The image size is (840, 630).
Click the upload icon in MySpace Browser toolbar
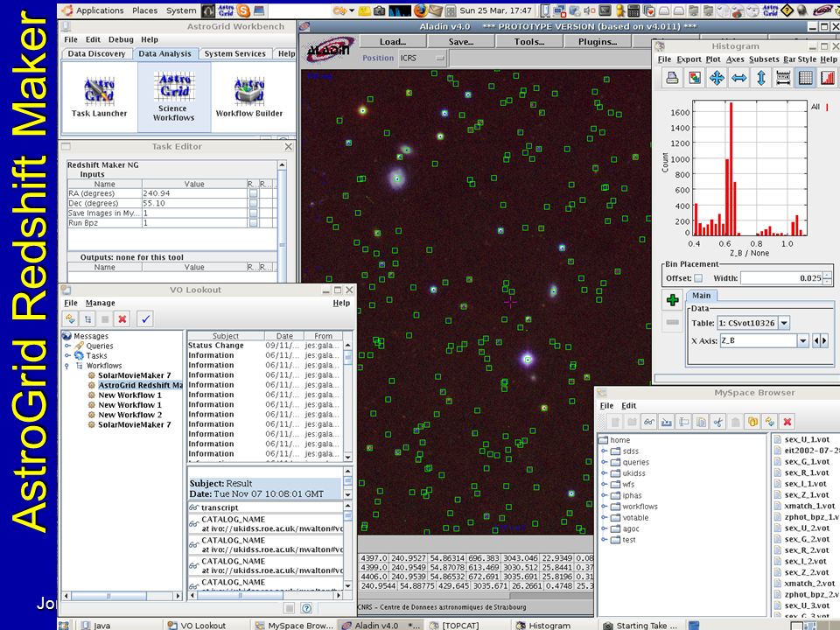pyautogui.click(x=667, y=422)
